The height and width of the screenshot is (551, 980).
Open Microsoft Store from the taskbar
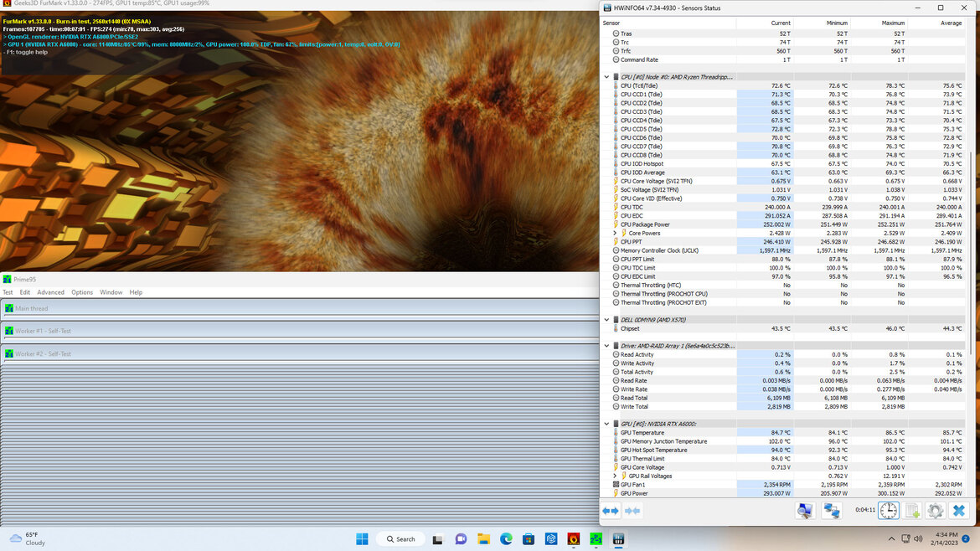pyautogui.click(x=529, y=539)
